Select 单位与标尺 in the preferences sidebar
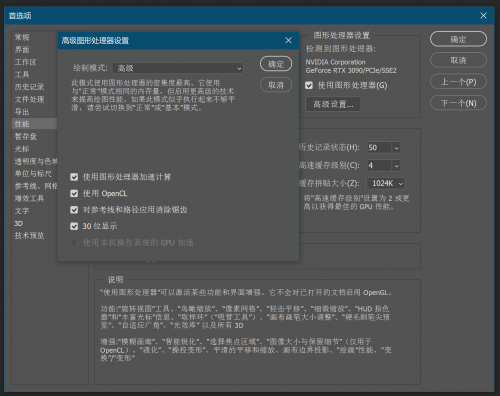The image size is (500, 396). click(33, 174)
